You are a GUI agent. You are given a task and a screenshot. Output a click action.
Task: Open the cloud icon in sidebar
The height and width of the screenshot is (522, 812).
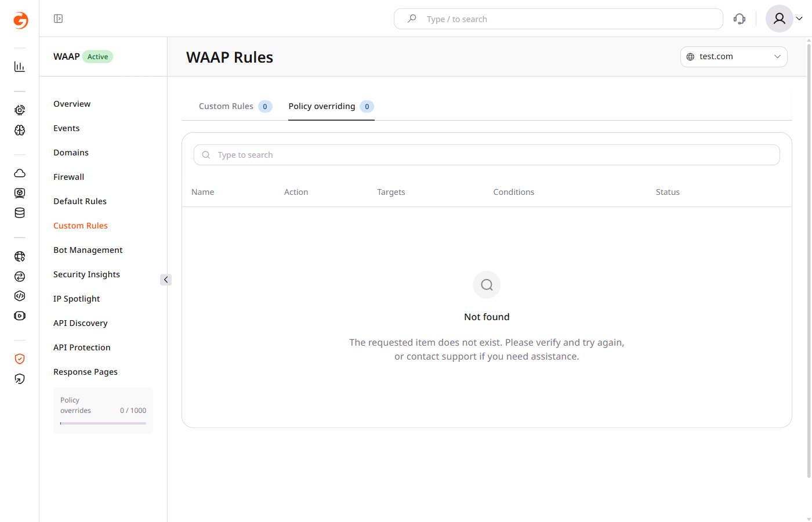(20, 173)
